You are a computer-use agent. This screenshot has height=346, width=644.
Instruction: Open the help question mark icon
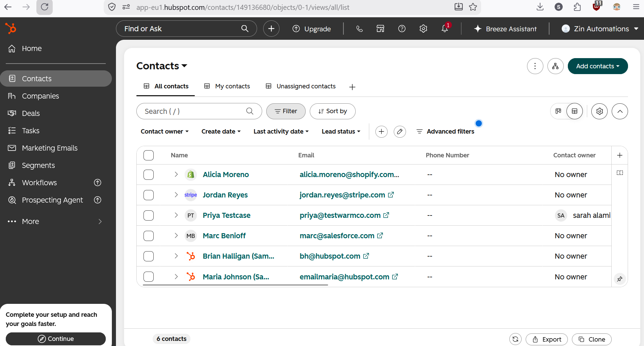click(402, 29)
